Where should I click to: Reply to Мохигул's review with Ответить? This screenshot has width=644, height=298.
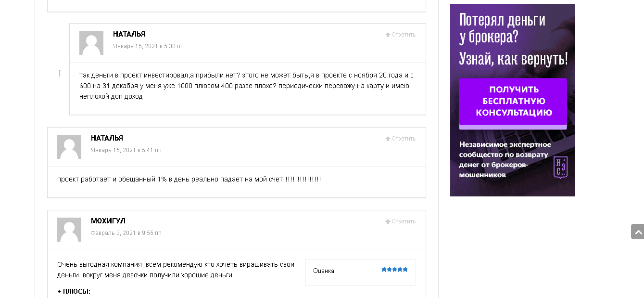pos(400,221)
